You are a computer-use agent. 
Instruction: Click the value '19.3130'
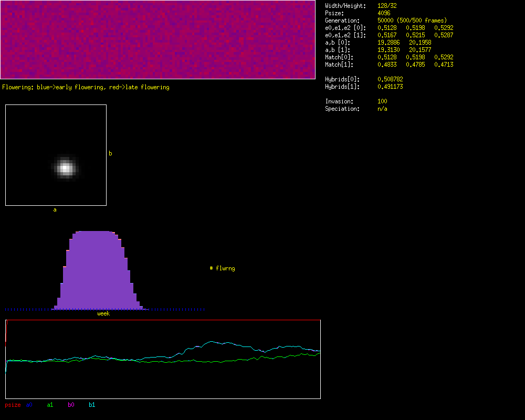pos(388,50)
